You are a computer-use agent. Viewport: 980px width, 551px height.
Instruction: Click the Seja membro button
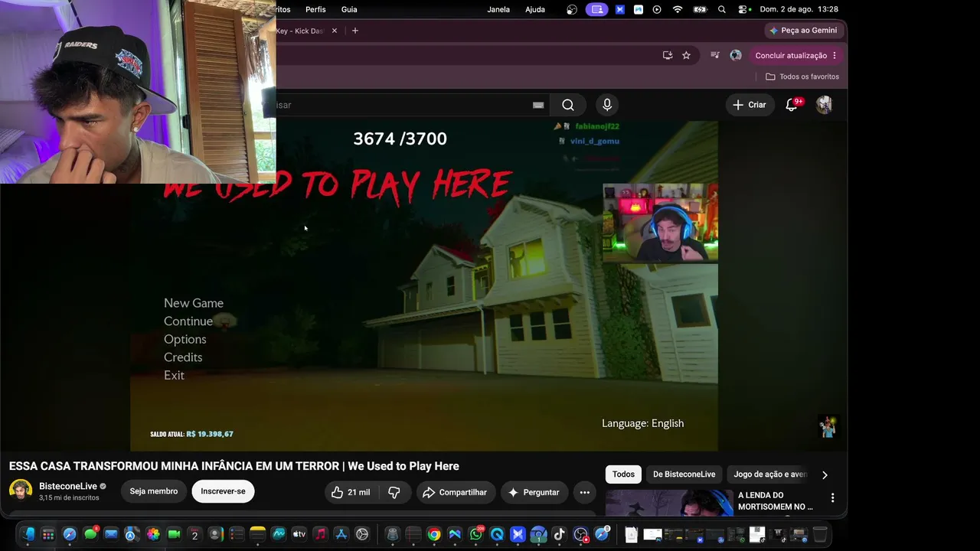154,491
